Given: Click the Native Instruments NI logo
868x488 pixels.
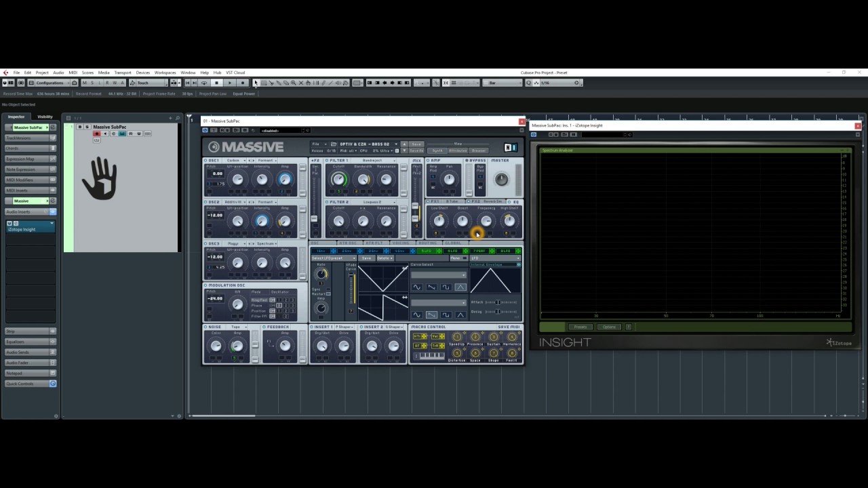Looking at the screenshot, I should [511, 147].
